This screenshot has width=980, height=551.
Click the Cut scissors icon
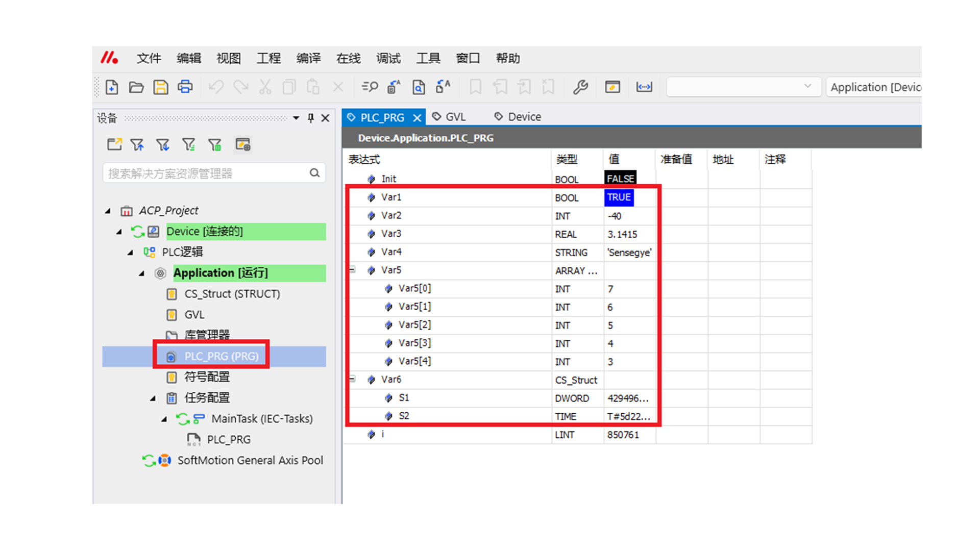(x=265, y=87)
